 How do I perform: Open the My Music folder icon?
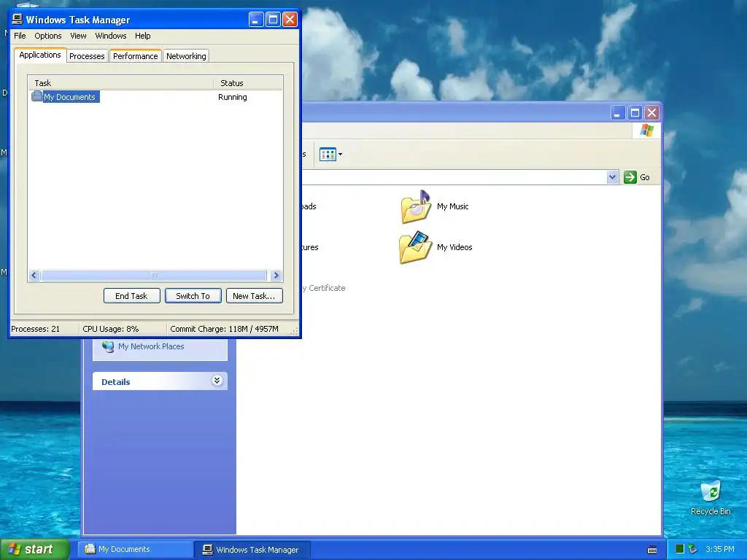point(415,206)
